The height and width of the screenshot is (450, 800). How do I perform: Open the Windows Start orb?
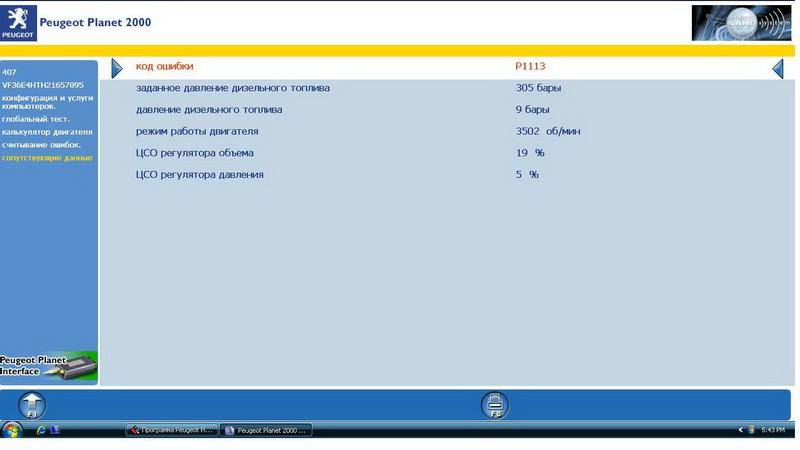pos(13,430)
